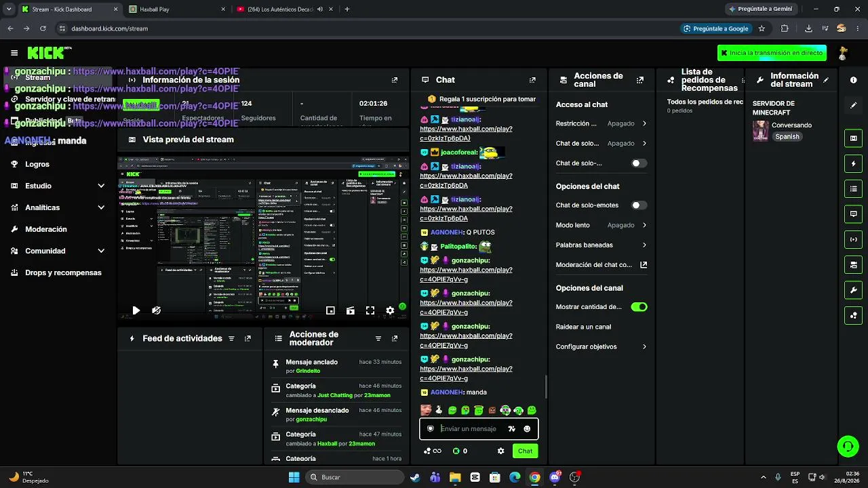
Task: Turn off Mostrar cantidad de... switch
Action: [639, 307]
